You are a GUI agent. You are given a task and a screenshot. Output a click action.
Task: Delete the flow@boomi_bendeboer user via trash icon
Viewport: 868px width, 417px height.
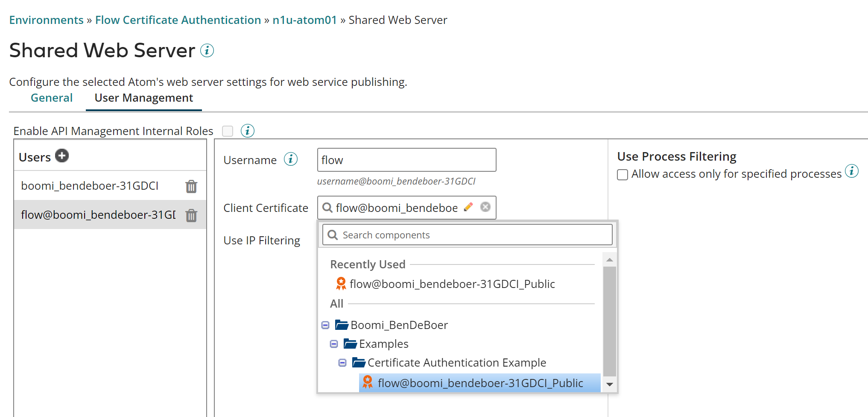(191, 215)
